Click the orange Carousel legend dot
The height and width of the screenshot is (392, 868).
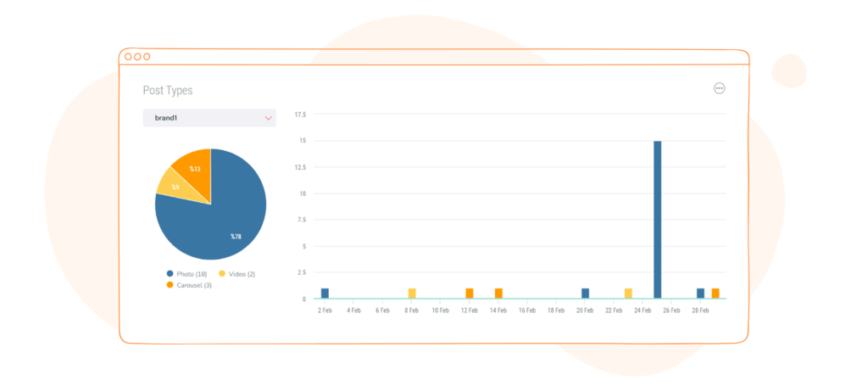[x=170, y=285]
